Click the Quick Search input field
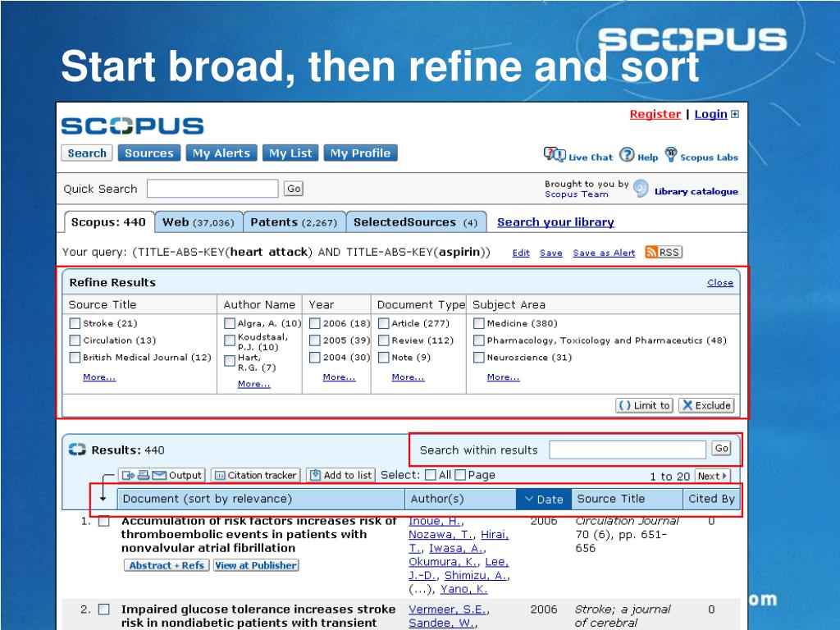This screenshot has width=840, height=630. [212, 189]
